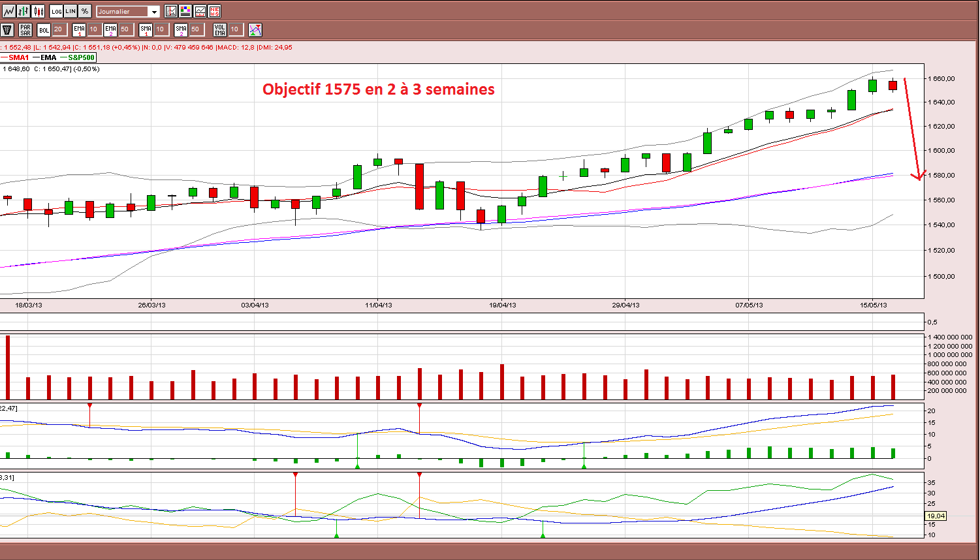Open the NEWS panel icon
This screenshot has height=560, width=980.
click(214, 11)
